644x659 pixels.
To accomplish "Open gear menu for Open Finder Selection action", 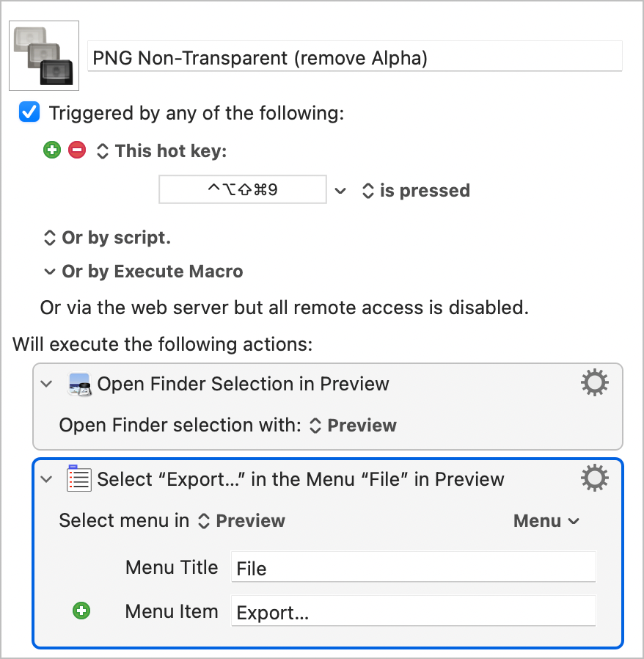I will click(594, 383).
